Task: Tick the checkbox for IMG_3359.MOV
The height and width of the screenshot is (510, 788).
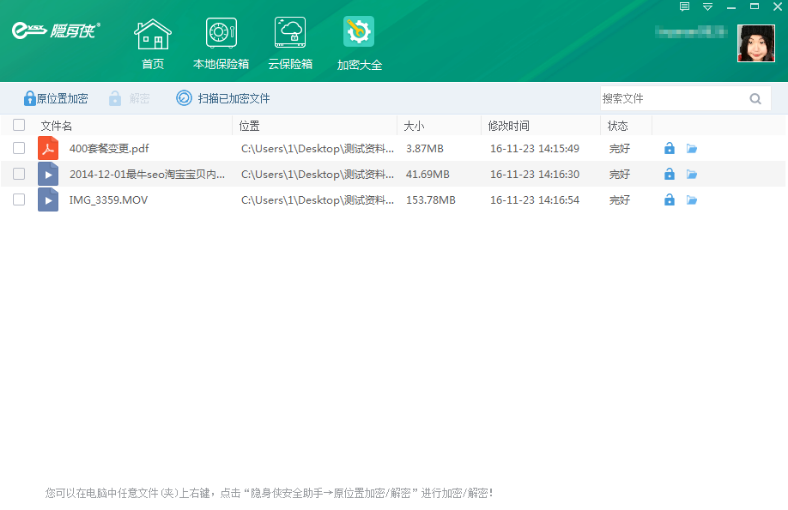Action: coord(19,200)
